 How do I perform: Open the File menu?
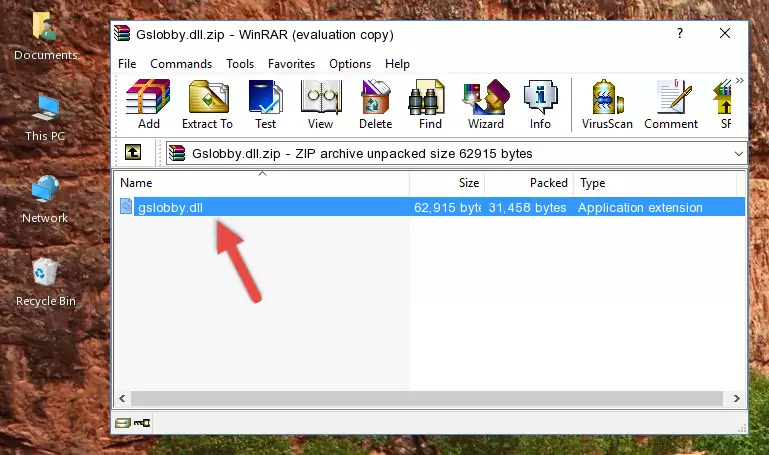[x=127, y=64]
